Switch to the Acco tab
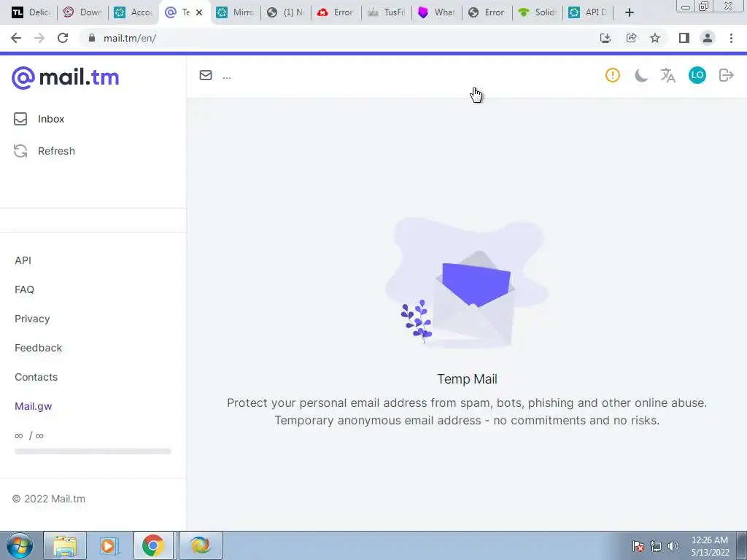 click(133, 12)
